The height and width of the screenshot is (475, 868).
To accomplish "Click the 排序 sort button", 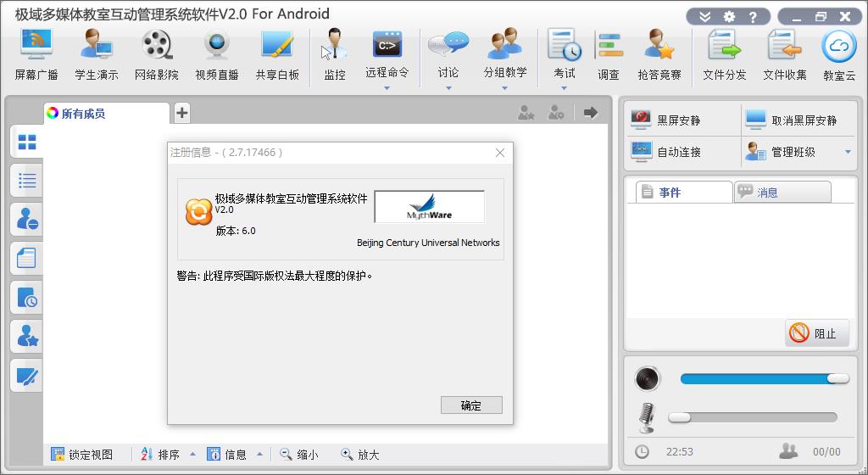I will pos(160,455).
